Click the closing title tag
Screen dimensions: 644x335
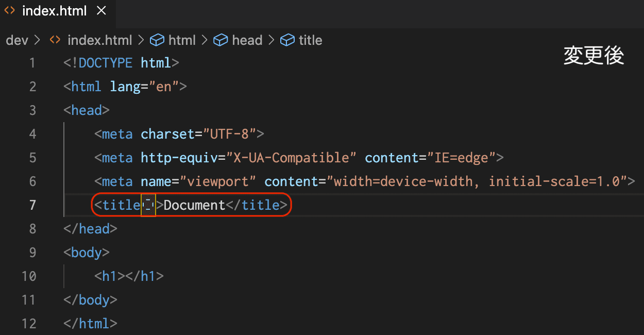tap(257, 205)
